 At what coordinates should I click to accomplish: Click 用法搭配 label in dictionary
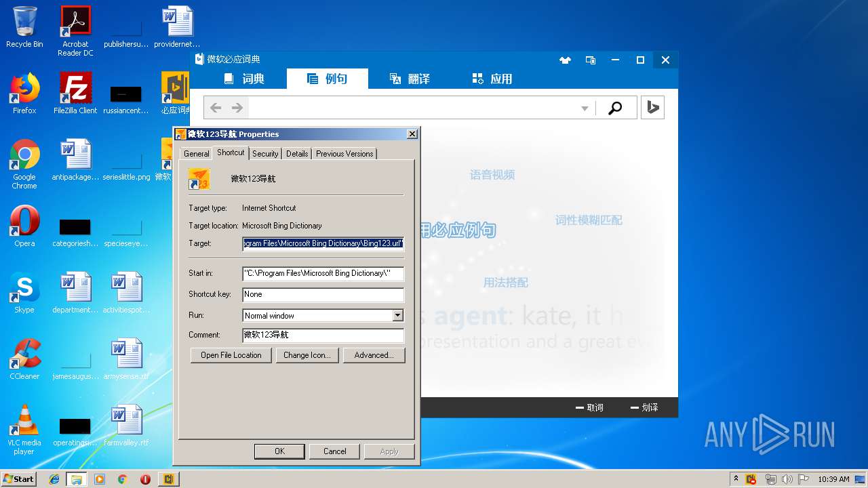point(505,282)
